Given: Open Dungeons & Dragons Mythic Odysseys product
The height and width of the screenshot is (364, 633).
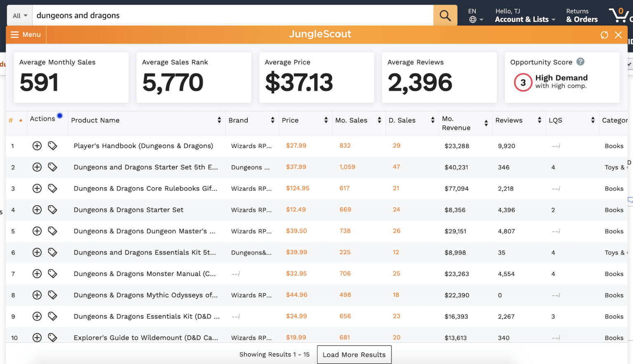Looking at the screenshot, I should tap(146, 295).
